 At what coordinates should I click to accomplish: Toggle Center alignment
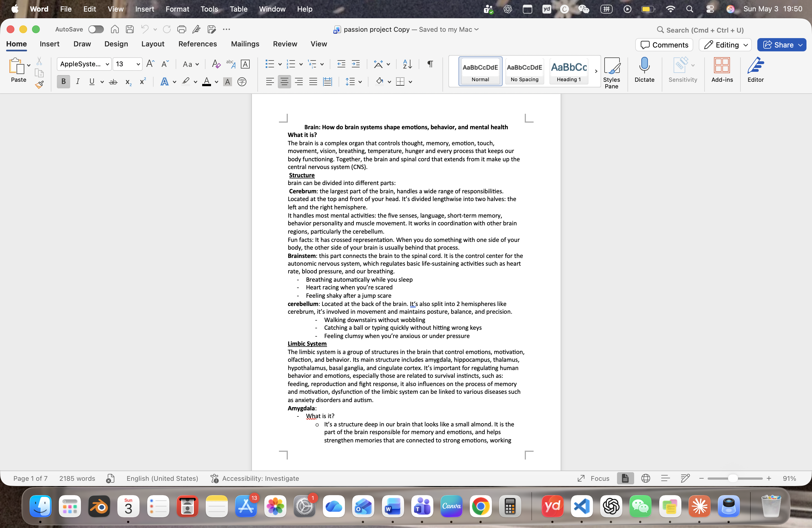tap(284, 81)
